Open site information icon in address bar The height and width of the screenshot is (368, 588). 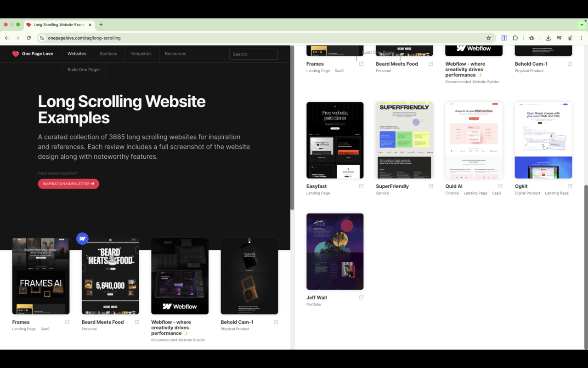41,38
